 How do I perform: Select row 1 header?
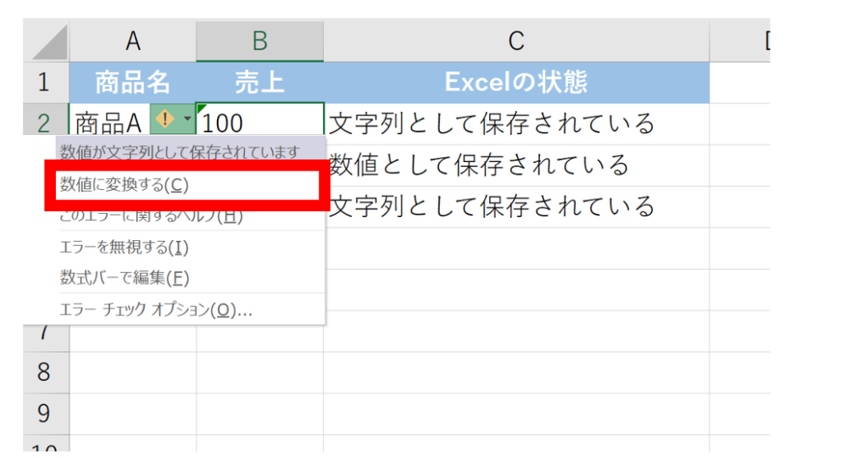45,82
